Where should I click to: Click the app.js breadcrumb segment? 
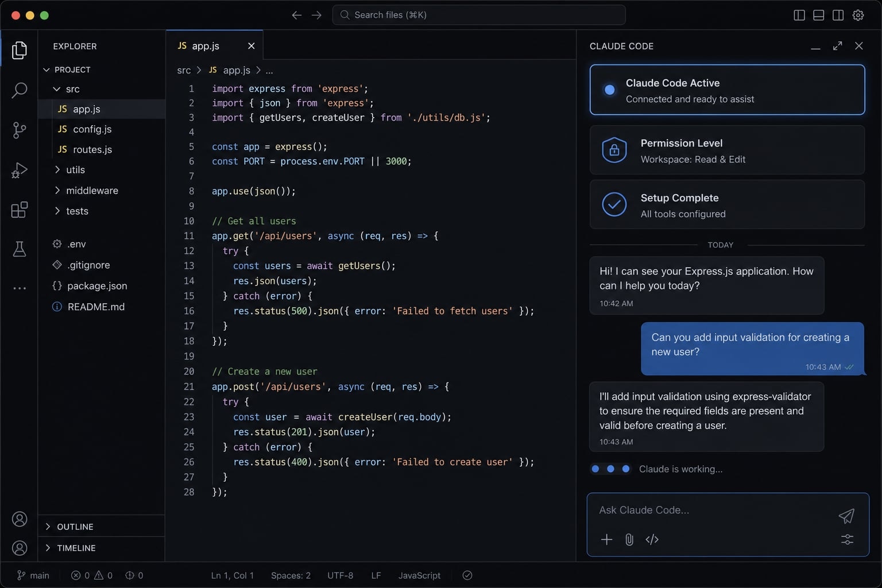point(229,70)
